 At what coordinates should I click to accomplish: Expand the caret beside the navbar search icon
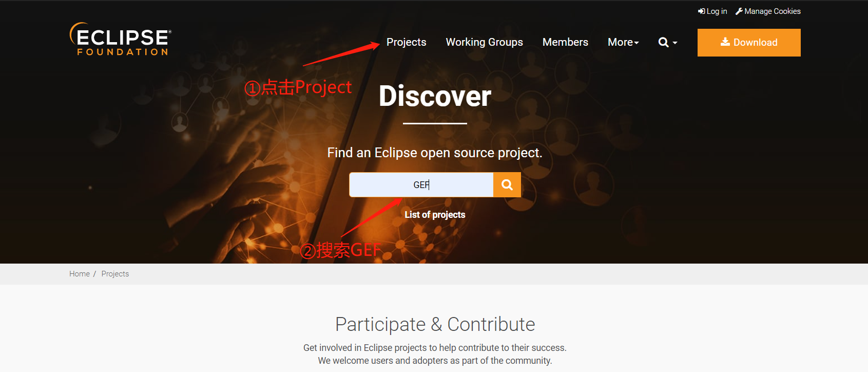[x=675, y=43]
